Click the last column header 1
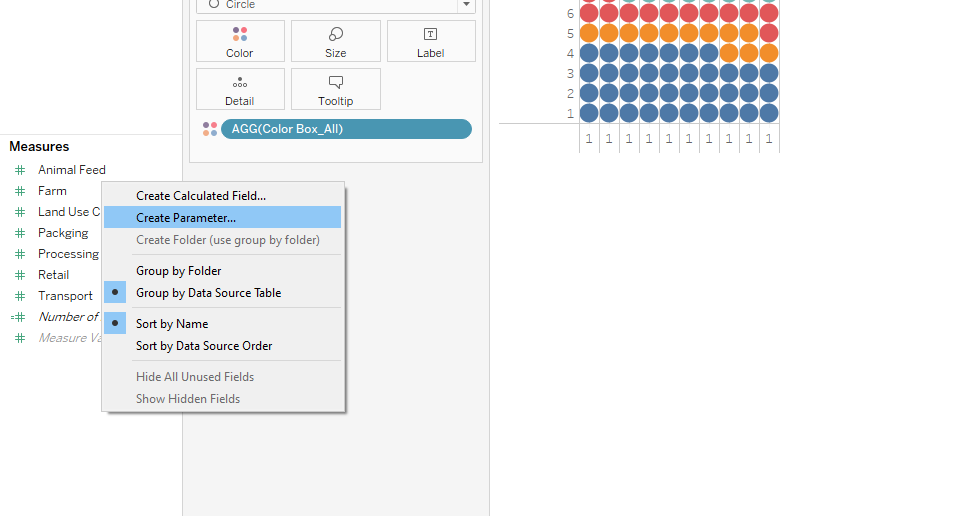Screen dimensions: 965x516 tap(769, 139)
